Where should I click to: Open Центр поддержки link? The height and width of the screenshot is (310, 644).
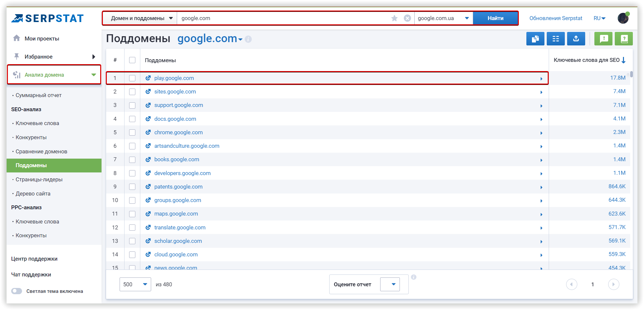(34, 259)
